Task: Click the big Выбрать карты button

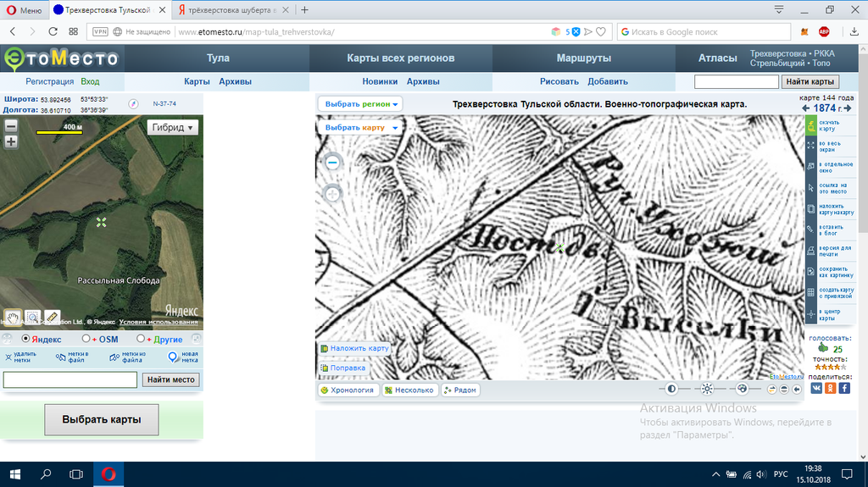Action: coord(101,420)
